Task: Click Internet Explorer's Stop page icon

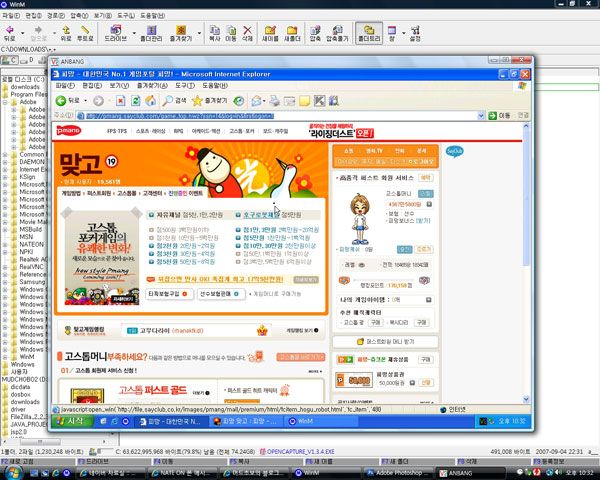Action: [121, 101]
